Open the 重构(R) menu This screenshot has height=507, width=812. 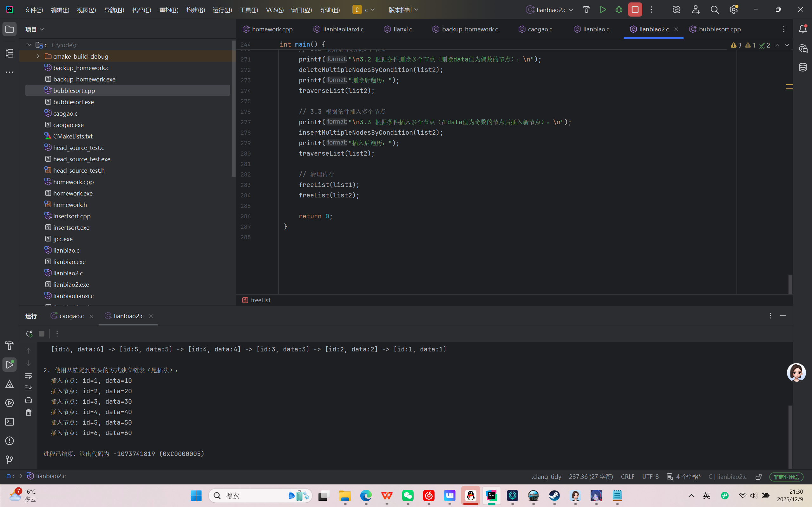tap(169, 10)
